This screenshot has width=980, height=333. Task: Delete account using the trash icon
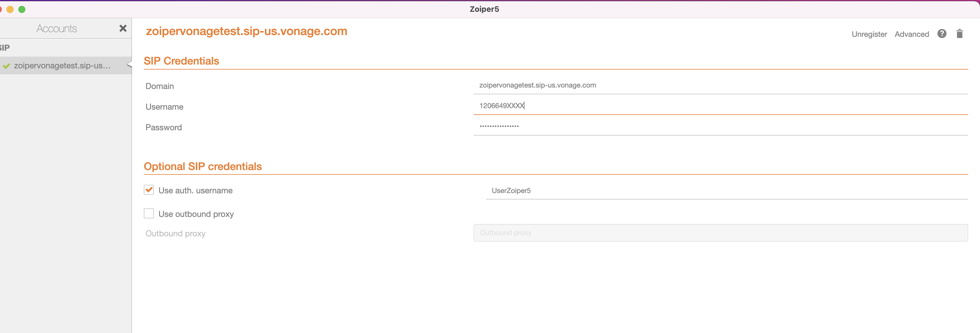point(959,34)
